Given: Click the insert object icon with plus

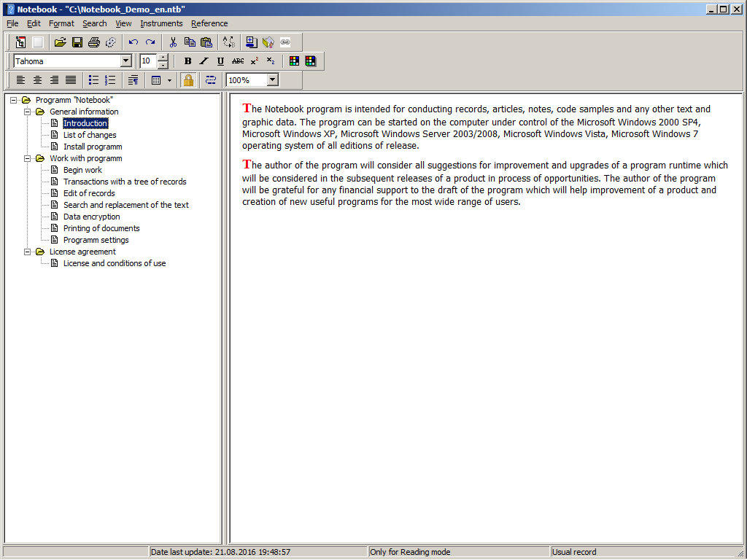Looking at the screenshot, I should pos(252,42).
